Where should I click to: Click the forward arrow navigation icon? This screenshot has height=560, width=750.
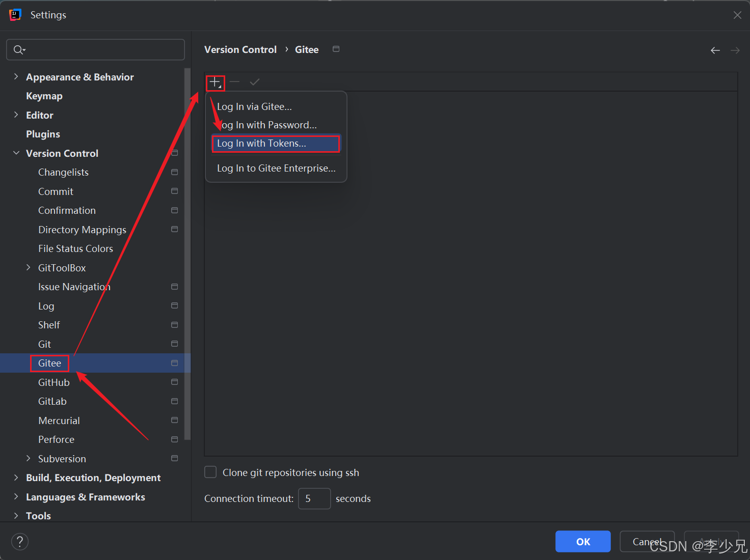tap(735, 50)
